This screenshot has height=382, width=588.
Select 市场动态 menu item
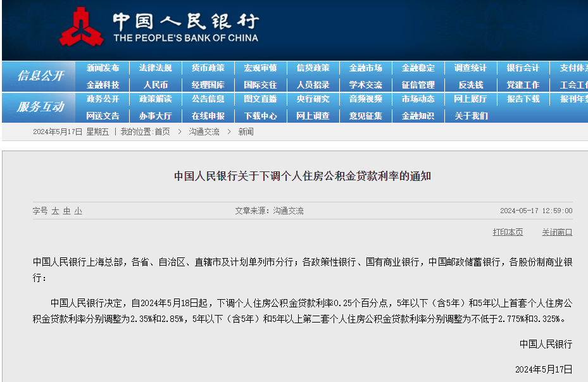tap(418, 99)
